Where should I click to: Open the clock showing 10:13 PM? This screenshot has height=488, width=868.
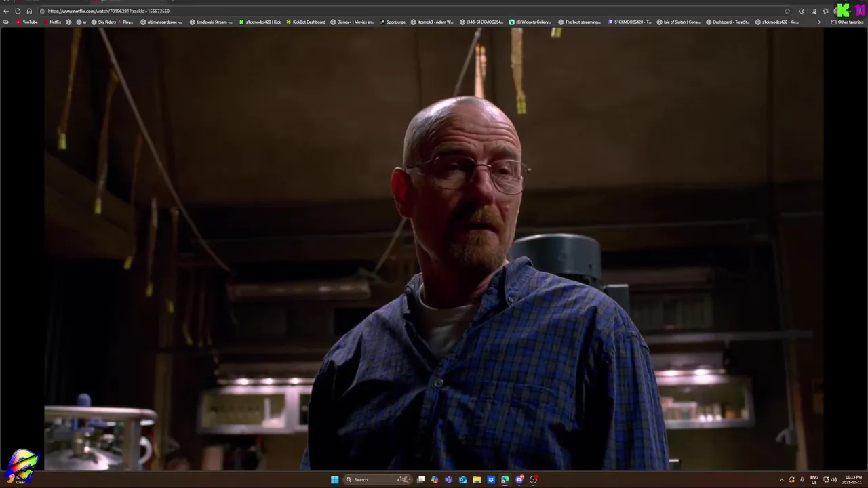[x=853, y=480]
